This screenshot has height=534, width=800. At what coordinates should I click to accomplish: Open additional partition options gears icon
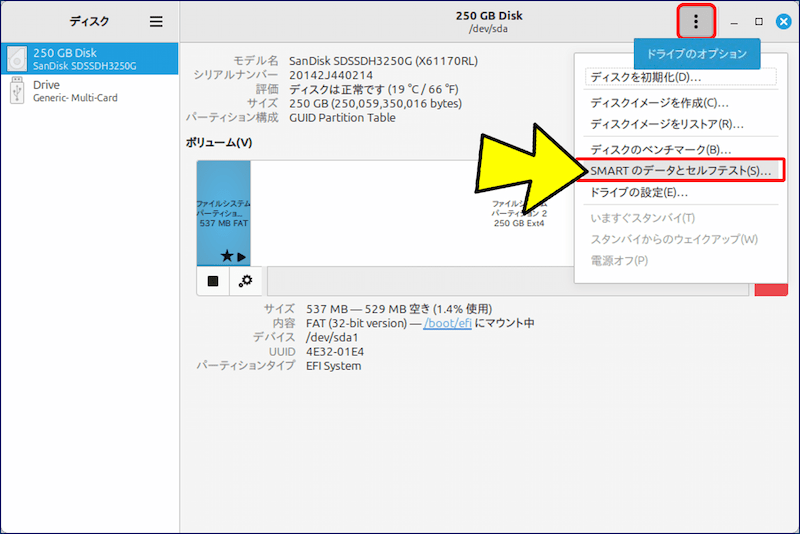tap(245, 281)
